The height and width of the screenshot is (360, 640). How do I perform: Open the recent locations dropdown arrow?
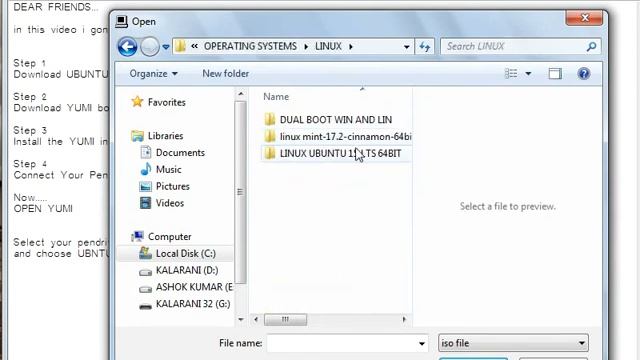coord(166,47)
